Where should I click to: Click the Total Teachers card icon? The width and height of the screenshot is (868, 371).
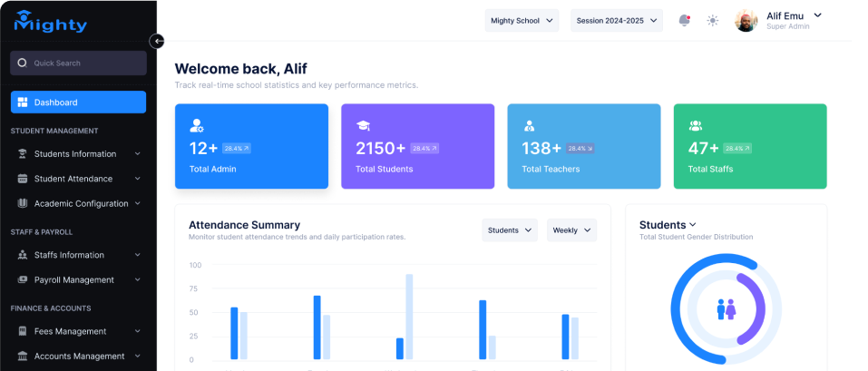pos(529,126)
